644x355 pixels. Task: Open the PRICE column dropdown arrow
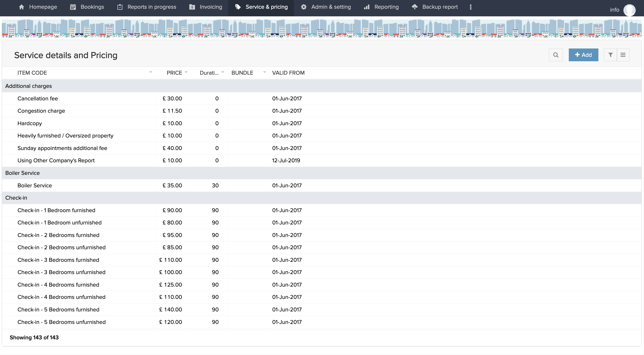pyautogui.click(x=186, y=72)
